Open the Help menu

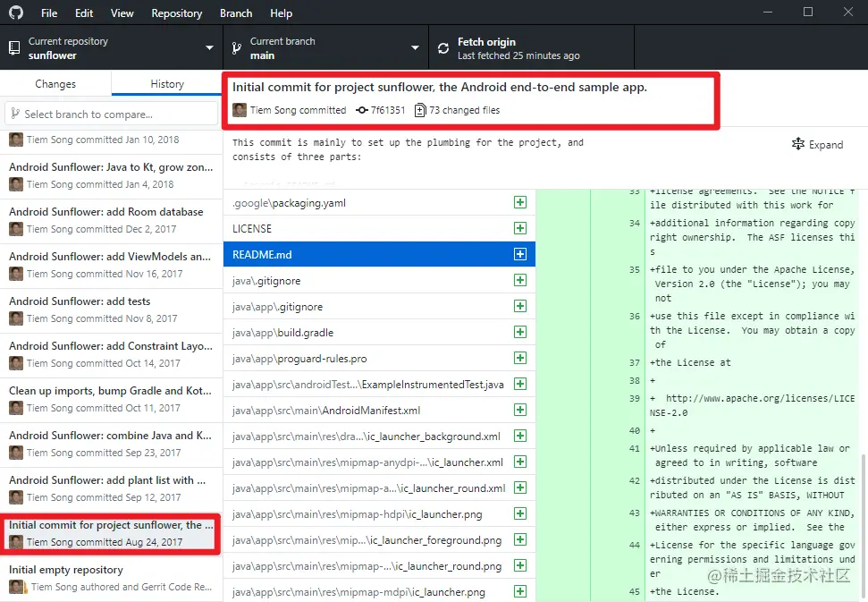[x=281, y=13]
